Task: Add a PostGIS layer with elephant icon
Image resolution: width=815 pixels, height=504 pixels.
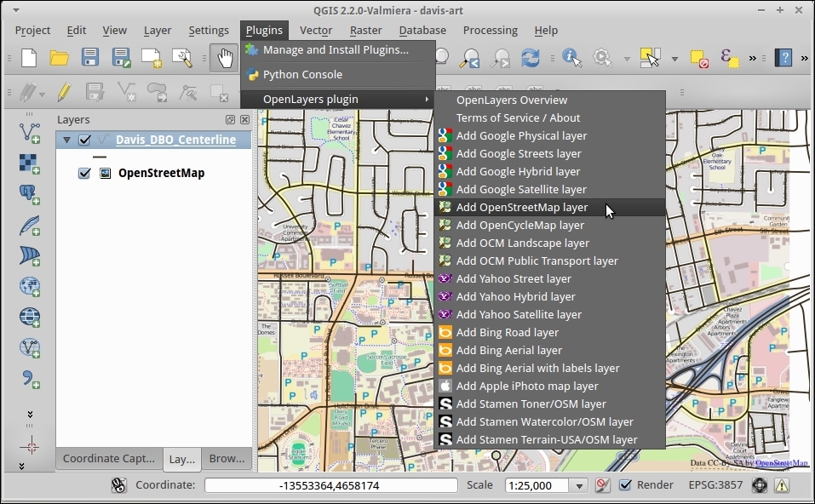Action: tap(30, 194)
